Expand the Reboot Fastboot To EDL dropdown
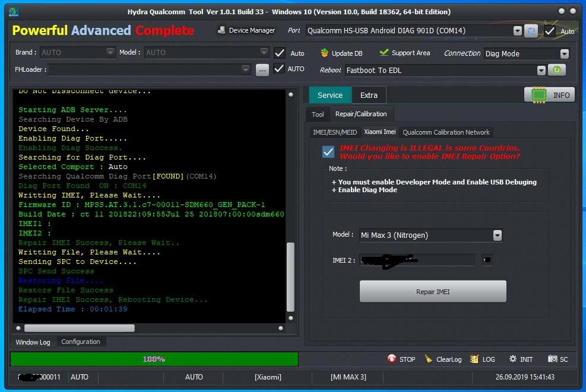 (x=541, y=70)
